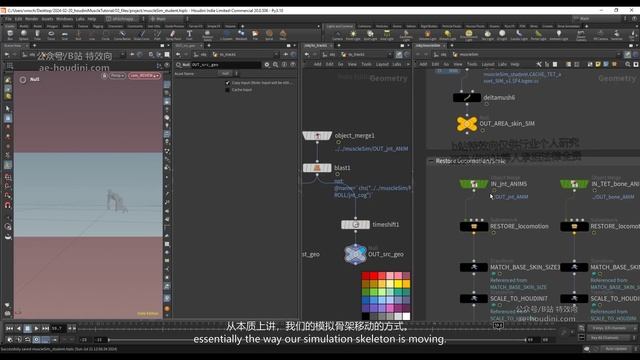Add a new tab next to Scene View
This screenshot has width=640, height=360.
(34, 46)
